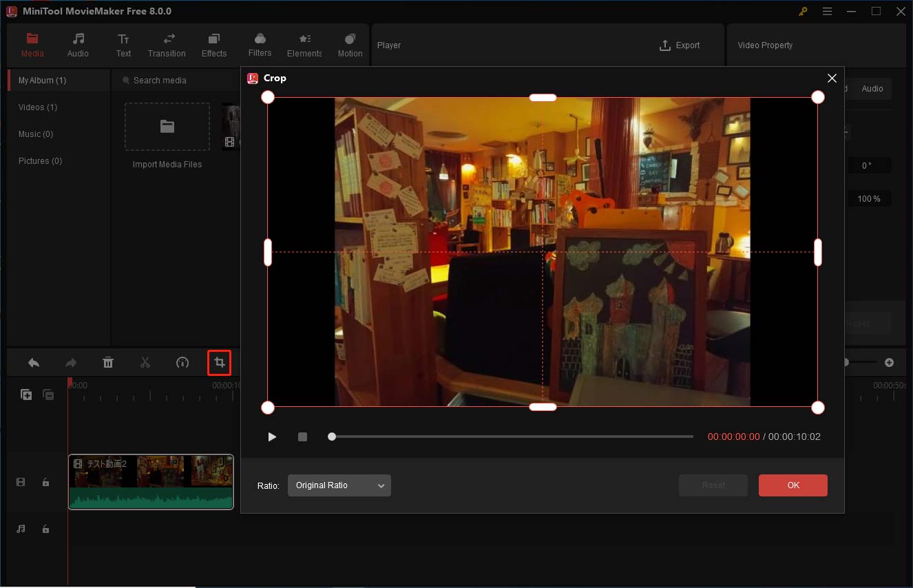Toggle the audio track lock

[45, 529]
